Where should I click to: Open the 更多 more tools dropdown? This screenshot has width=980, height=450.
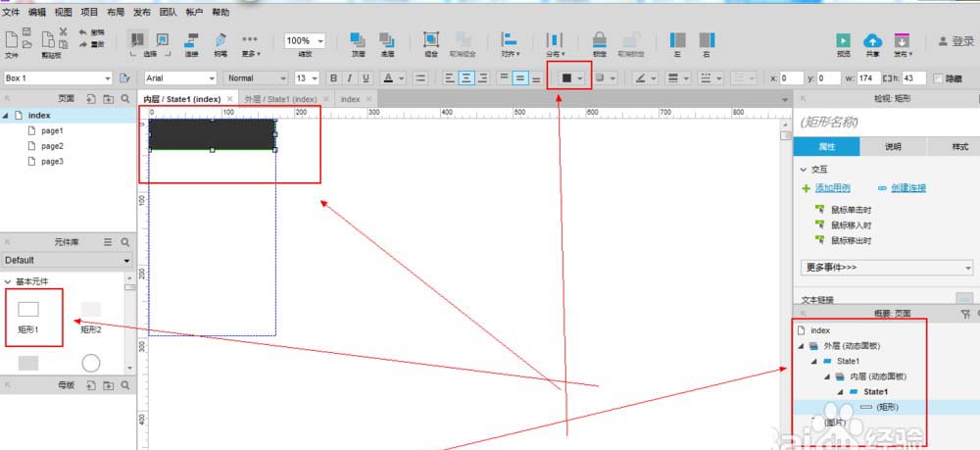click(250, 44)
